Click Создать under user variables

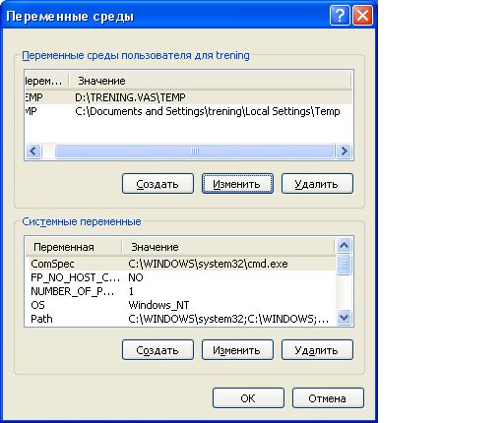coord(157,184)
